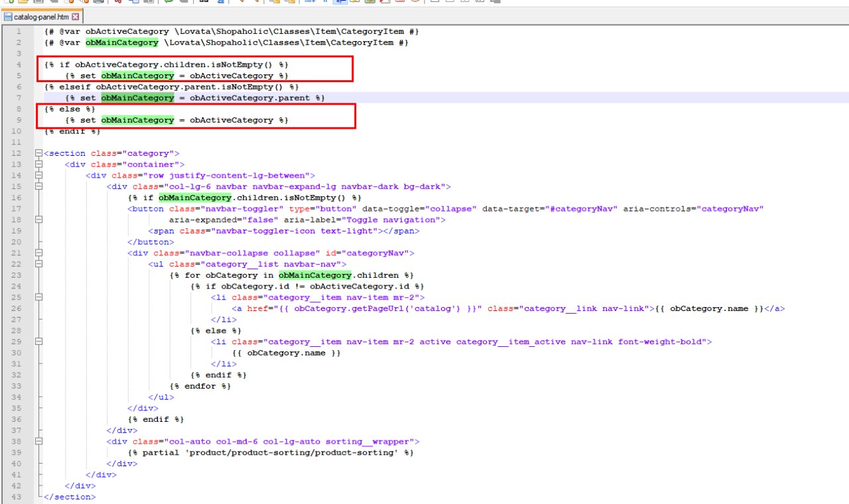This screenshot has height=504, width=849.
Task: Click the "bg-dark" class on line 15
Action: pos(425,186)
